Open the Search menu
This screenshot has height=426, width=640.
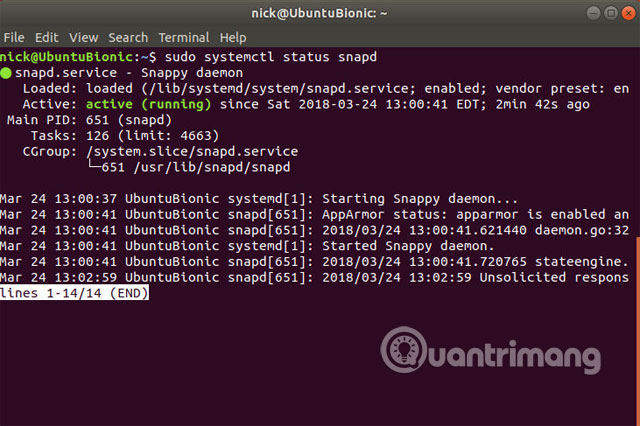click(x=128, y=38)
